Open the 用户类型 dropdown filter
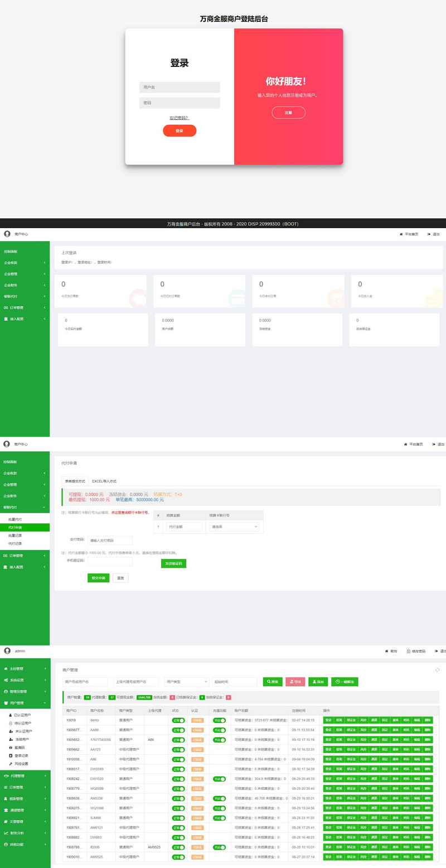The image size is (446, 868). point(187,682)
